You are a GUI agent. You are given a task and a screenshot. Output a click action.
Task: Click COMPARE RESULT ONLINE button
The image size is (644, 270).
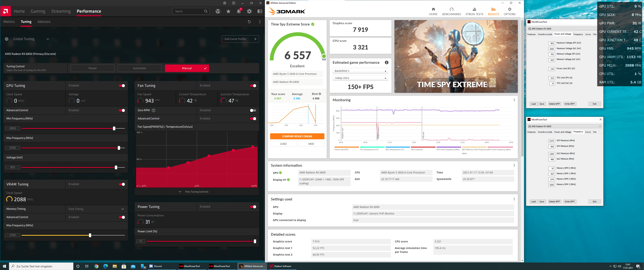pos(297,136)
